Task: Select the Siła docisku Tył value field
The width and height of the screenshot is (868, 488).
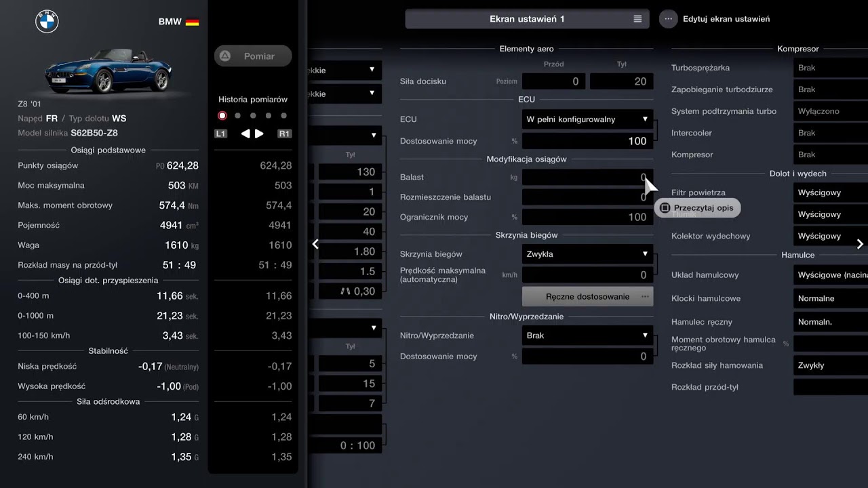Action: (x=621, y=81)
